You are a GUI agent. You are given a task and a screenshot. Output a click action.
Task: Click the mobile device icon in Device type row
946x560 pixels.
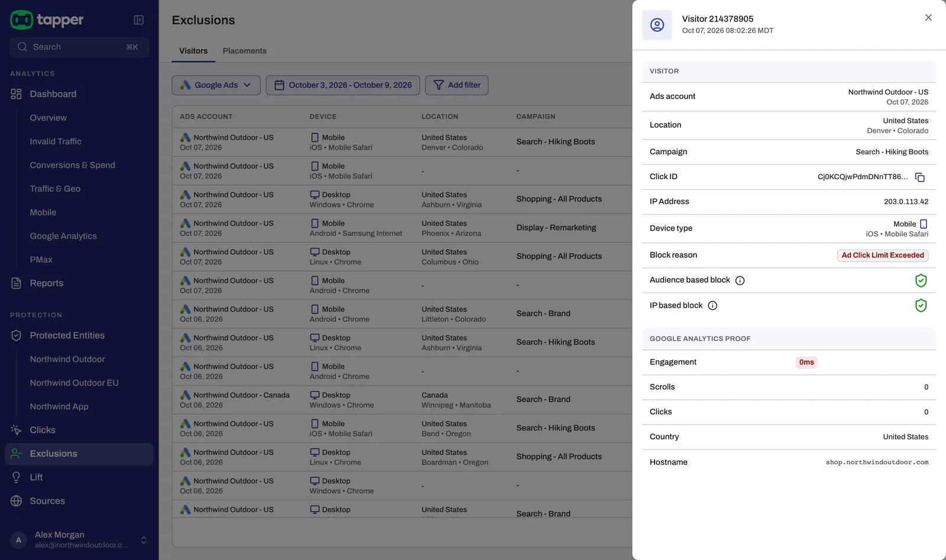[924, 224]
